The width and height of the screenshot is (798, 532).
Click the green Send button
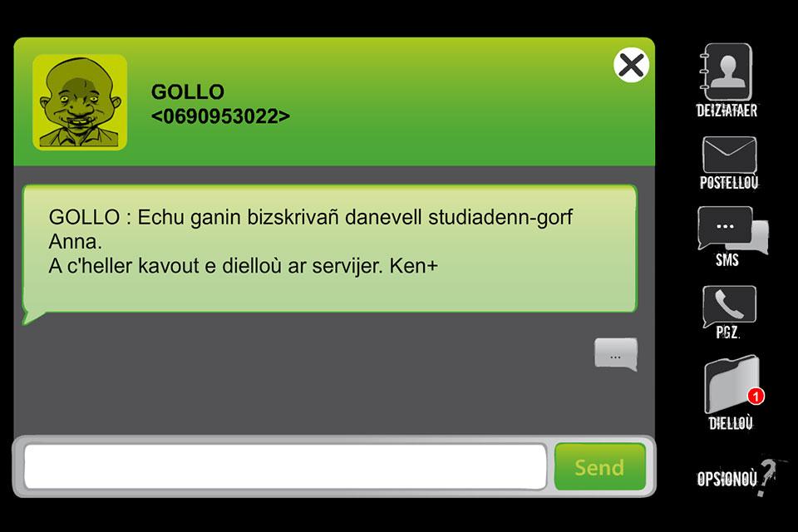[x=600, y=467]
